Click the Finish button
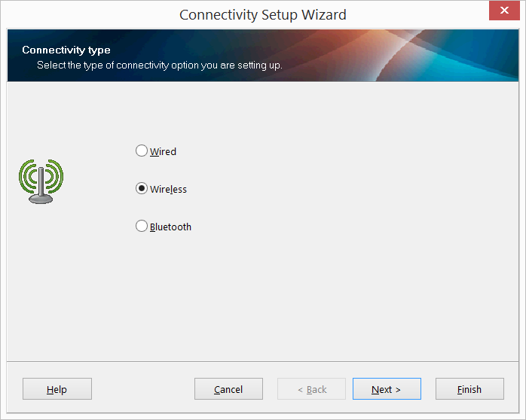Image resolution: width=526 pixels, height=420 pixels. (469, 389)
